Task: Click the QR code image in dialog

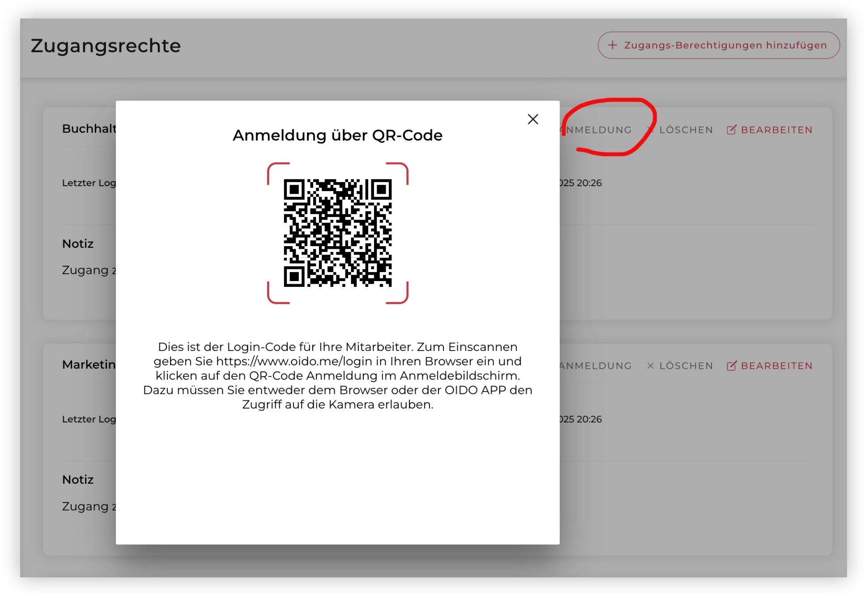Action: (x=337, y=233)
